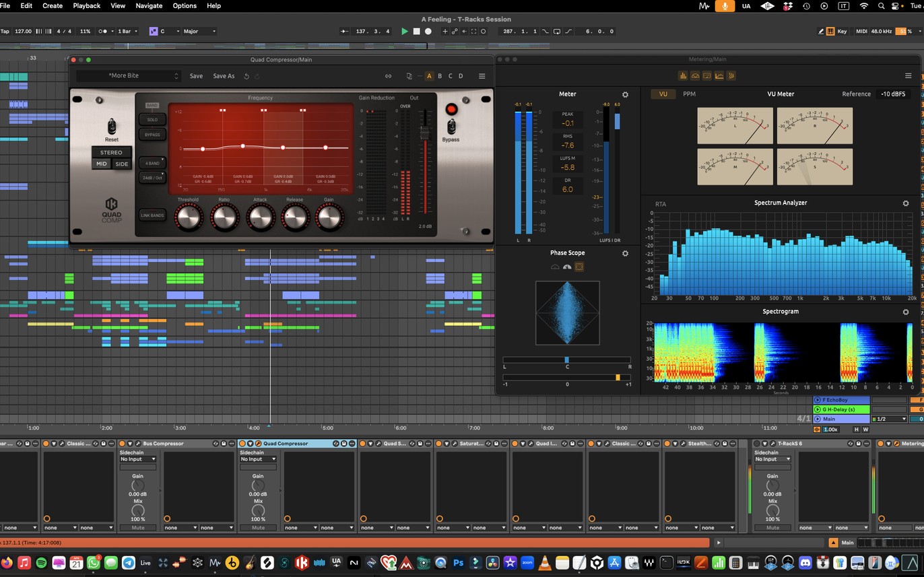
Task: Click the chain link icon in Quad Compressor toolbar
Action: (388, 76)
